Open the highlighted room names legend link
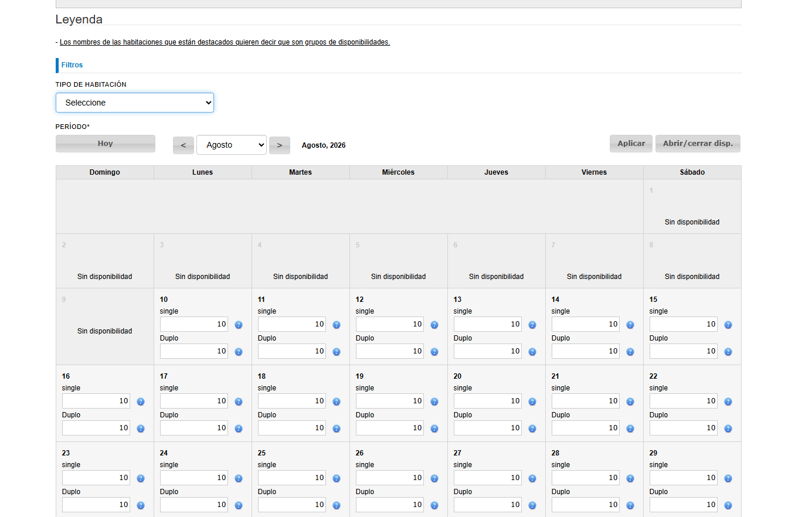 coord(225,42)
